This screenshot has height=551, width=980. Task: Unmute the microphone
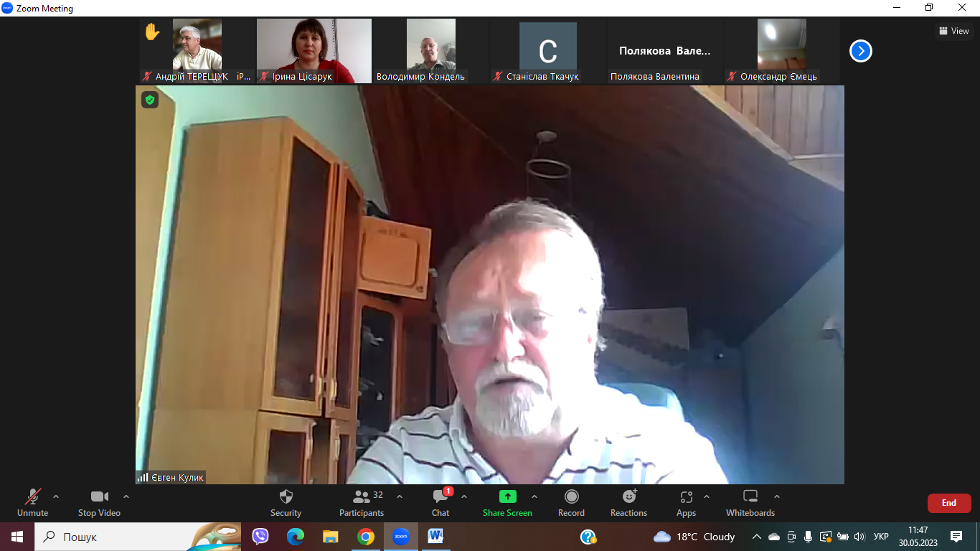[33, 497]
